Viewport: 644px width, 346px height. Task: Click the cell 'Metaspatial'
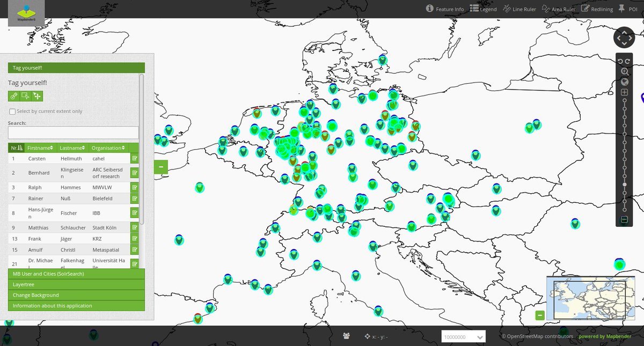pos(106,250)
